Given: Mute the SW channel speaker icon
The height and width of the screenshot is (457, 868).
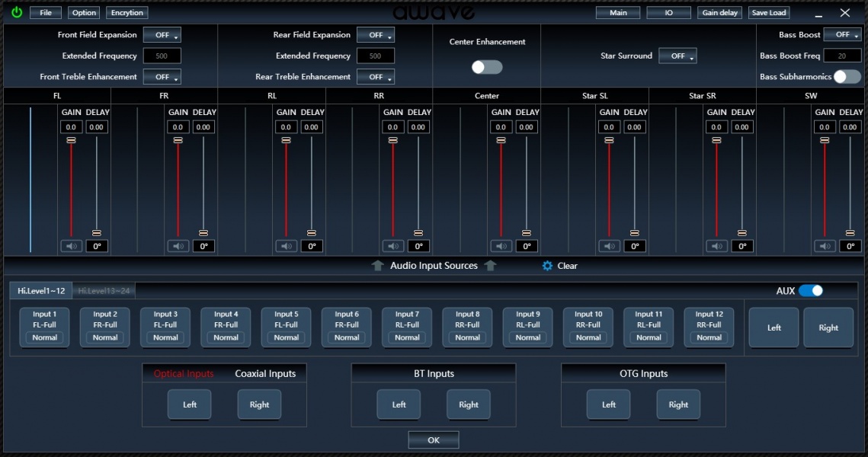Looking at the screenshot, I should (825, 246).
